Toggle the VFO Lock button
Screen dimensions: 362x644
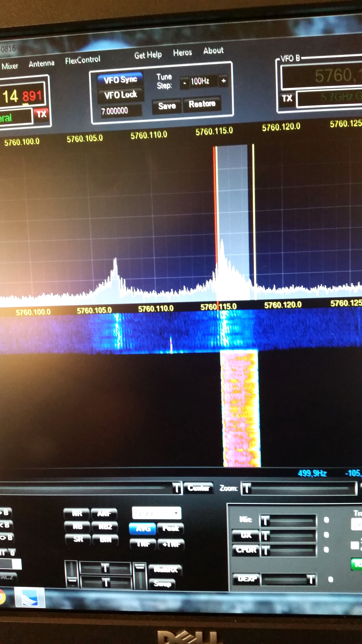[x=121, y=95]
